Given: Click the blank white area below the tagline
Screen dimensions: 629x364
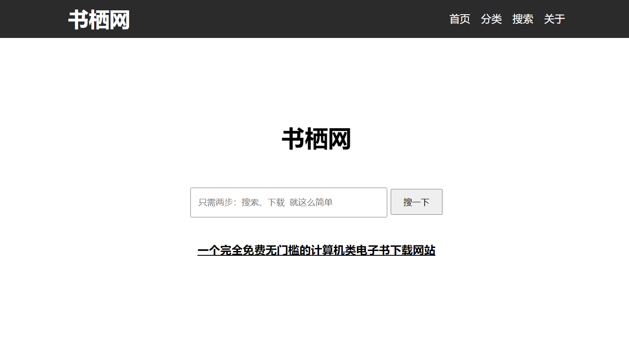Looking at the screenshot, I should pos(316,311).
